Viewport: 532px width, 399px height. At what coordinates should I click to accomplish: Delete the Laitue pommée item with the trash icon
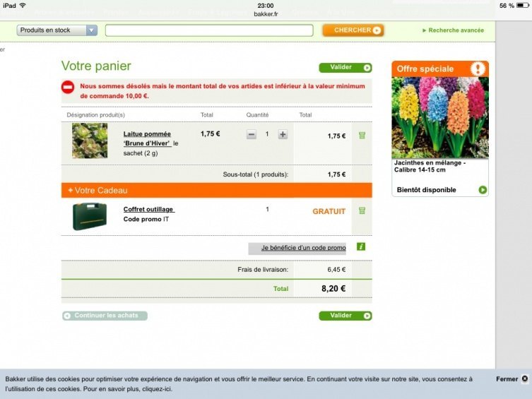pyautogui.click(x=362, y=136)
